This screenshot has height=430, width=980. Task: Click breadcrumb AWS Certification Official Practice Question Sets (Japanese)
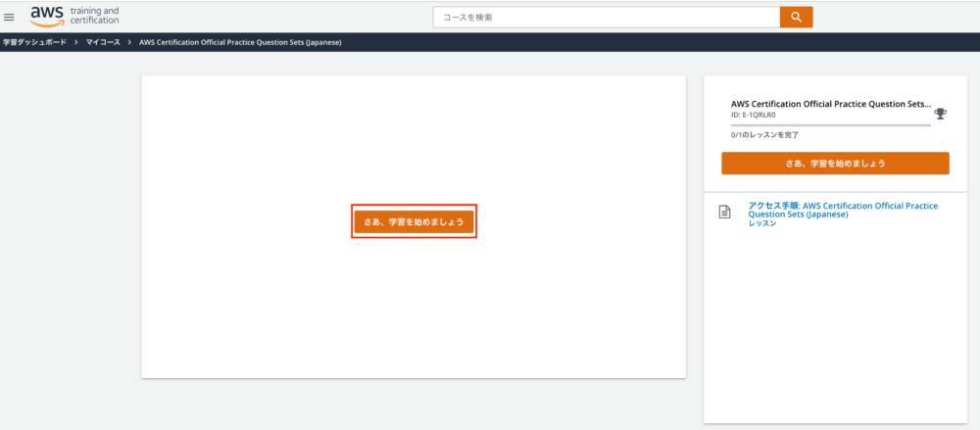click(240, 42)
